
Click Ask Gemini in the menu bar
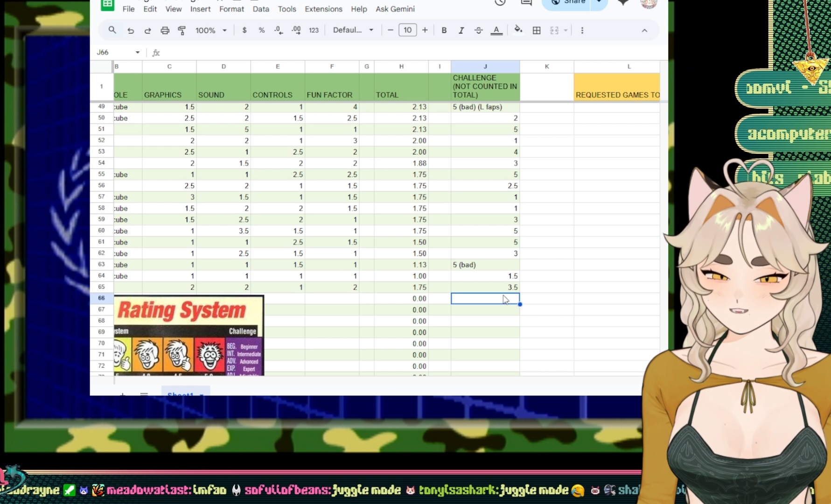395,9
